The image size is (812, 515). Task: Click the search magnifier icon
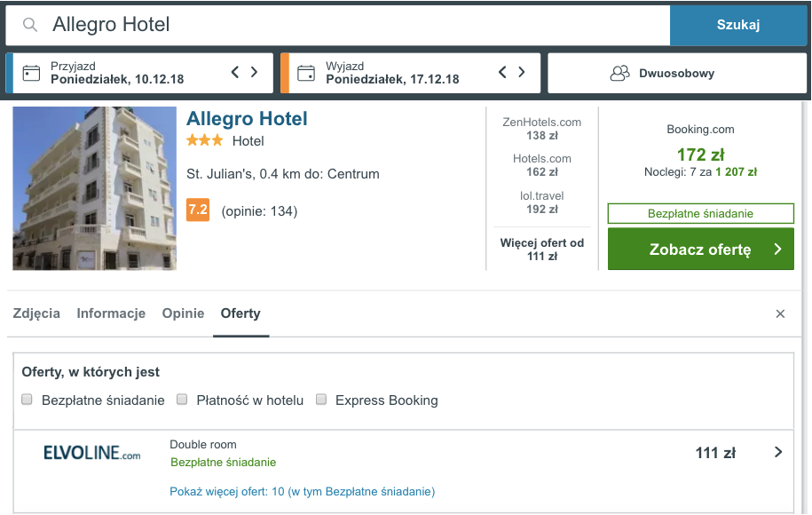tap(30, 24)
